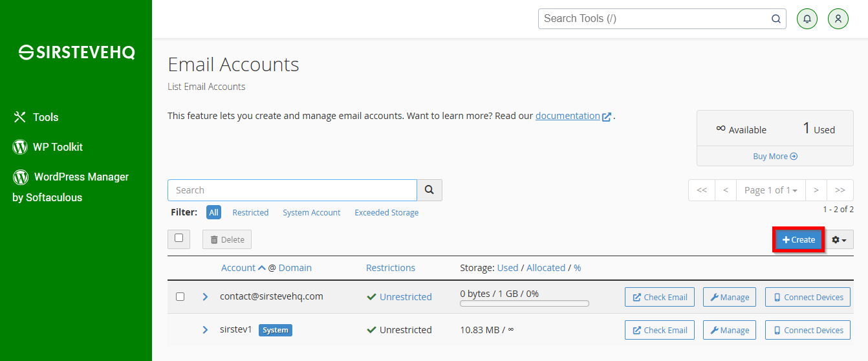Open the Page 1 of 1 dropdown
Image resolution: width=868 pixels, height=361 pixels.
click(x=771, y=190)
